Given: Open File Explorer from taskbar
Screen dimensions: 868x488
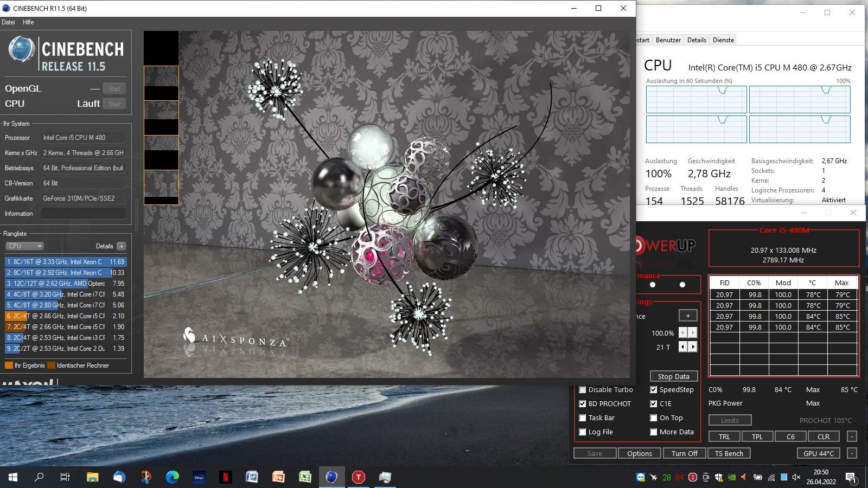Looking at the screenshot, I should 93,477.
